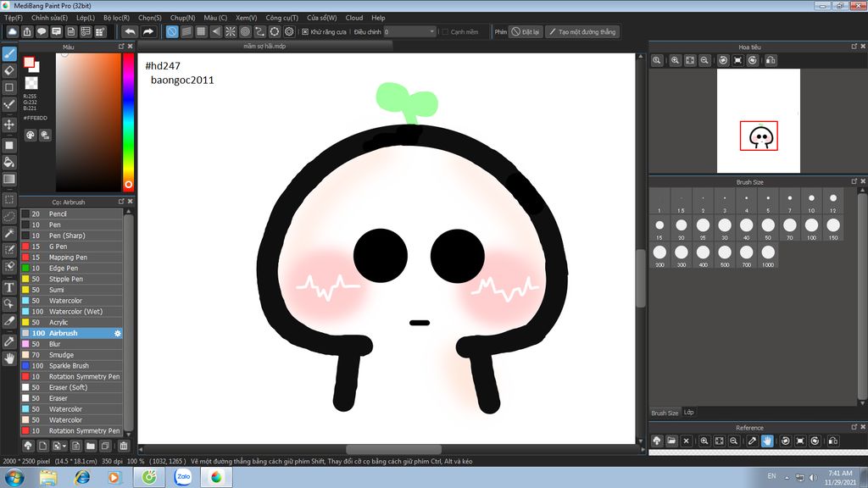
Task: Open the Tệp(F) menu
Action: click(14, 18)
